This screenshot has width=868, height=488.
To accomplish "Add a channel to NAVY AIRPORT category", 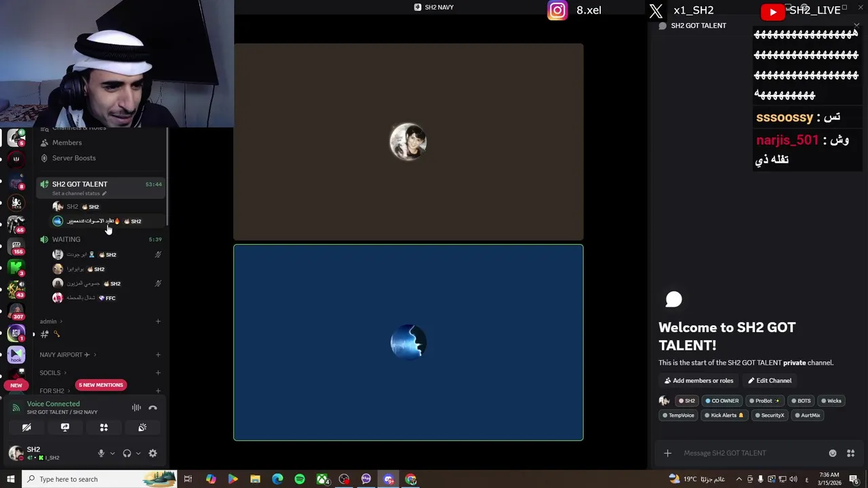I will click(158, 354).
